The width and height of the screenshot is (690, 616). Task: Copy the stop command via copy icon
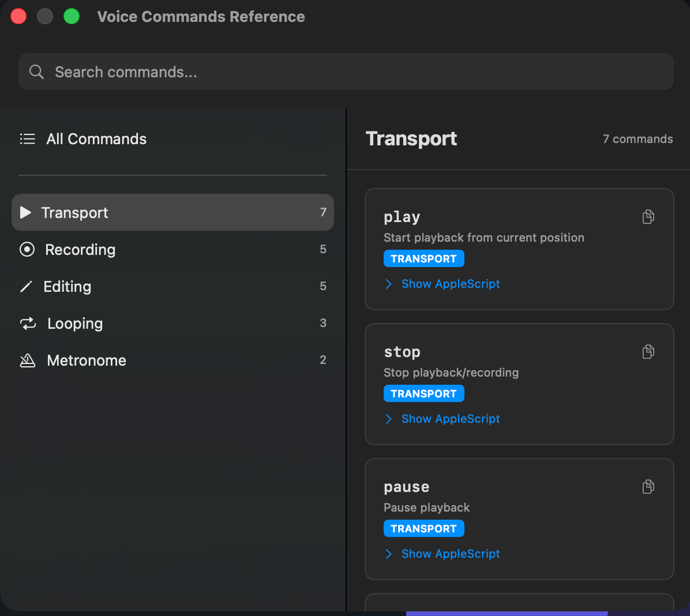point(648,351)
